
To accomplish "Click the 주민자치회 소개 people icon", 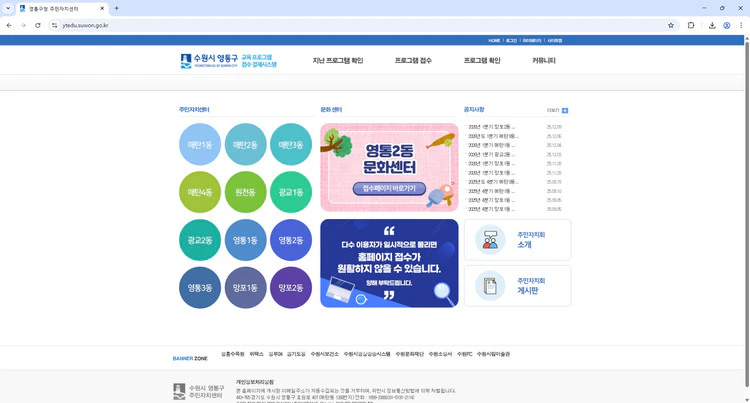I will 490,240.
